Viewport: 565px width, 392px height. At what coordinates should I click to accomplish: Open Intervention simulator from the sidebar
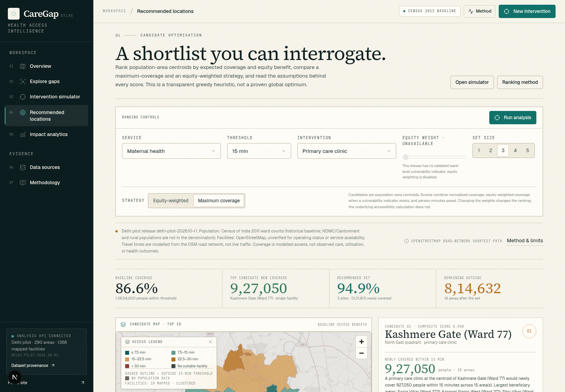[46, 97]
